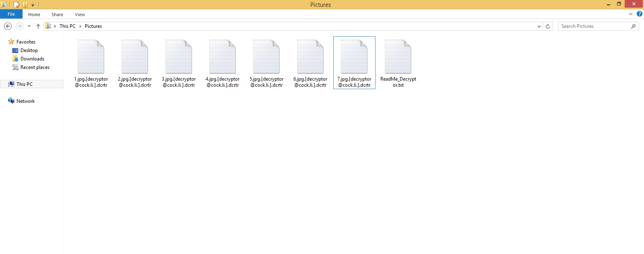This screenshot has width=644, height=254.
Task: Click the Forward navigation arrow
Action: tap(19, 26)
